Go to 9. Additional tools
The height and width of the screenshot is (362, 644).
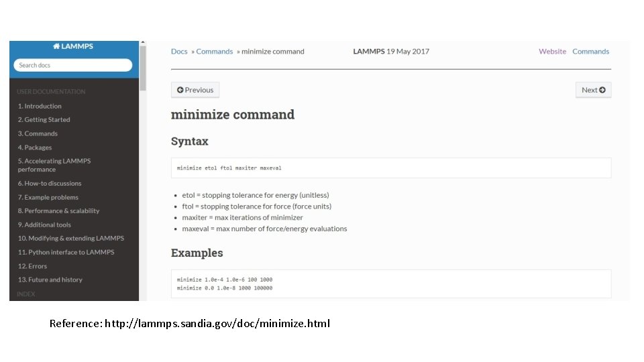click(44, 225)
